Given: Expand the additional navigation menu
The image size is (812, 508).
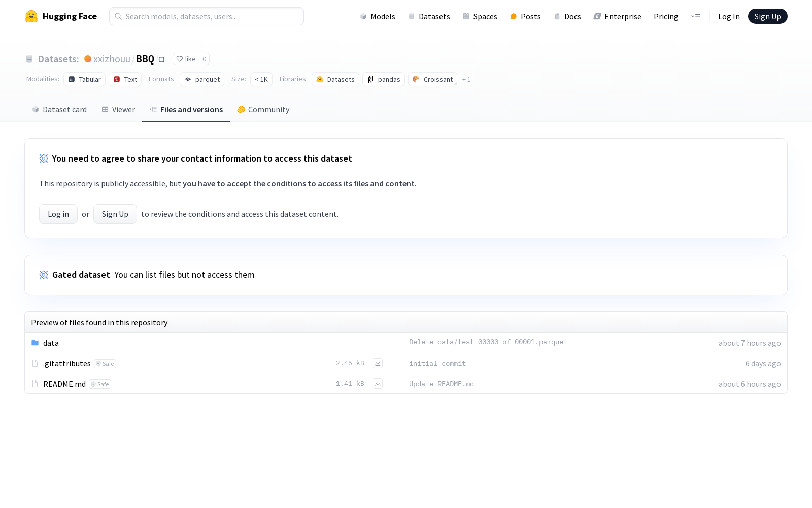Looking at the screenshot, I should point(695,16).
